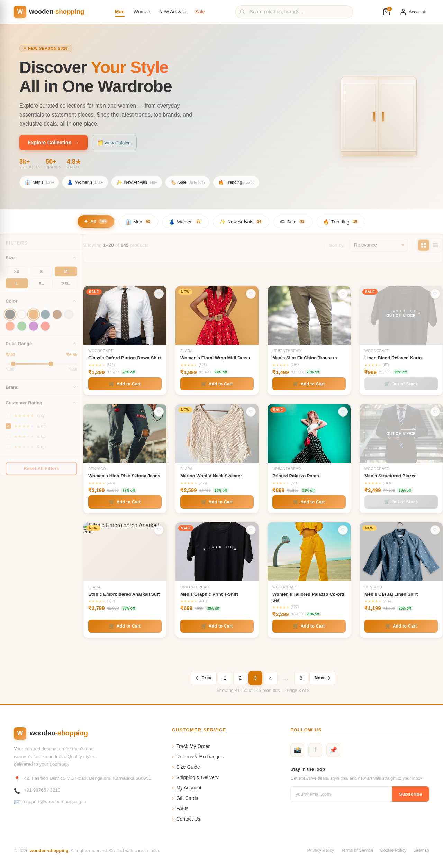Viewport: 443px width, 868px height.
Task: Favorite the Women's Floral Wrap Midi Dress
Action: [x=251, y=294]
